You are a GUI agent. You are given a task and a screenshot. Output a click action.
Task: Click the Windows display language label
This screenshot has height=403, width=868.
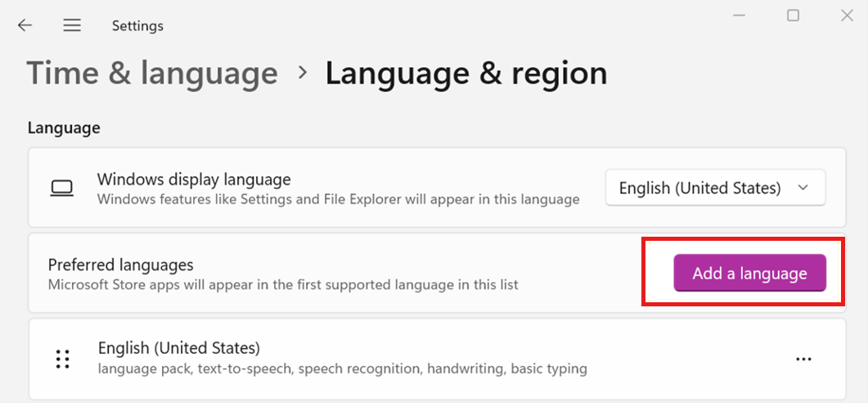(x=194, y=179)
